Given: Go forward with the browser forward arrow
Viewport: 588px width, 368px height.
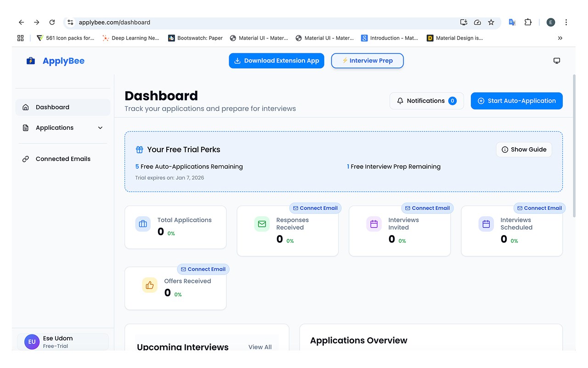Looking at the screenshot, I should (37, 22).
